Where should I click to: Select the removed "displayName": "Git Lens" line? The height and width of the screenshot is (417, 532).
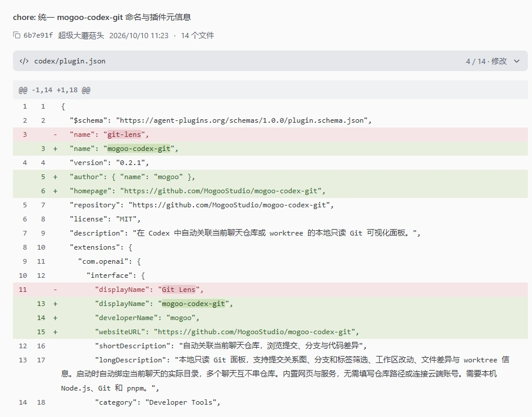(x=270, y=290)
